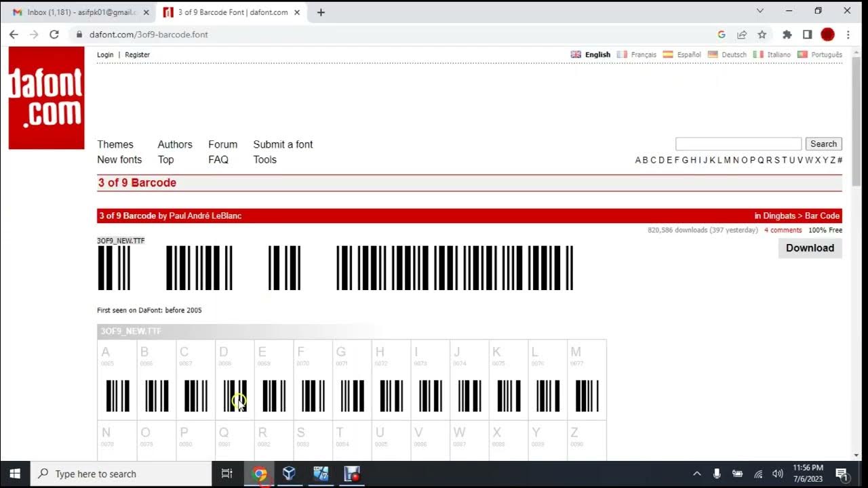Click the Português flag icon
The width and height of the screenshot is (868, 488).
tap(802, 54)
